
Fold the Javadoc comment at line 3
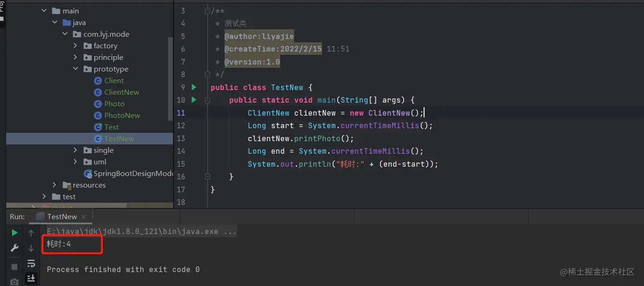point(207,11)
